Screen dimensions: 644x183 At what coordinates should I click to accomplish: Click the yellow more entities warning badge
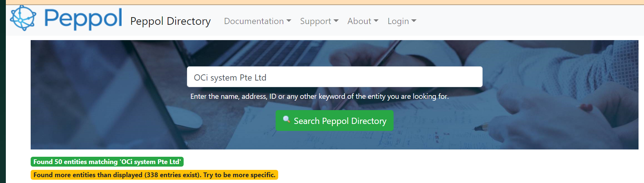pyautogui.click(x=154, y=175)
